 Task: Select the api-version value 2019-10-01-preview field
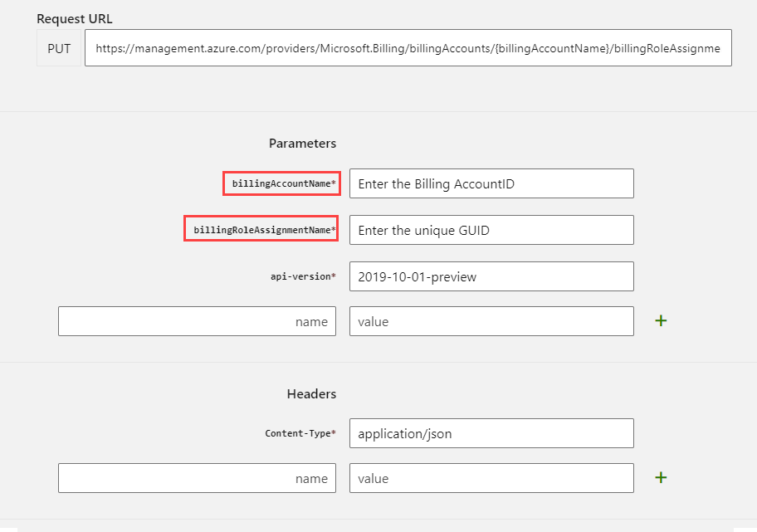point(491,276)
